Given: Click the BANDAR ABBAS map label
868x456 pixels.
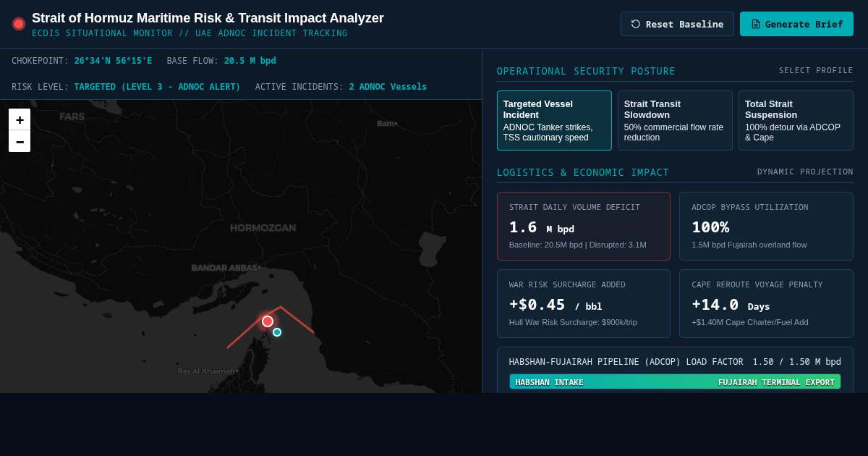Looking at the screenshot, I should (226, 268).
